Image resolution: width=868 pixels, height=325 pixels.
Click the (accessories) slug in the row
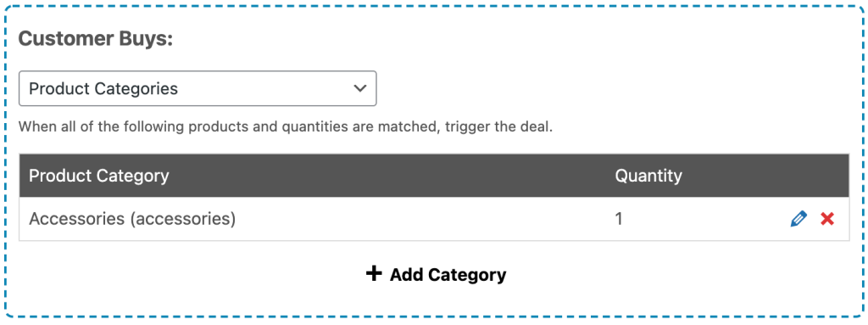183,220
